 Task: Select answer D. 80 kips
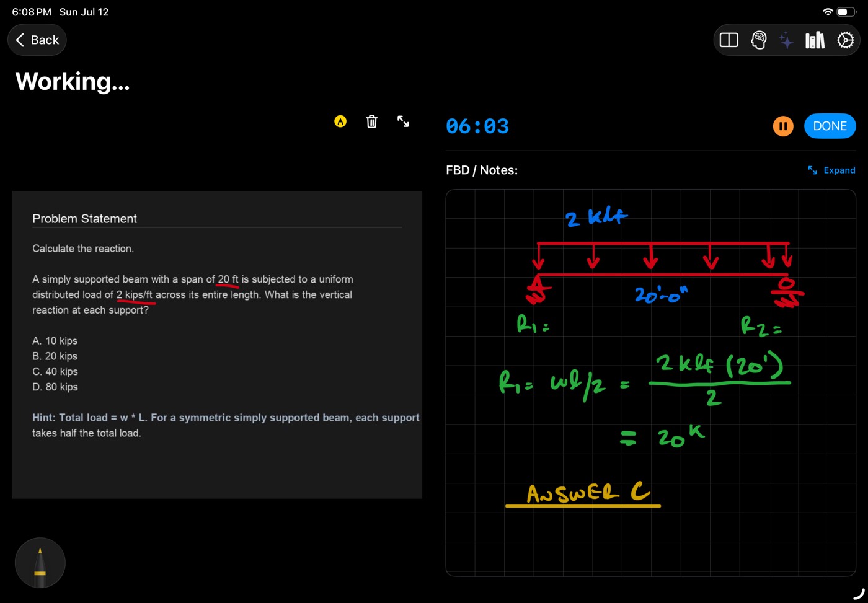pyautogui.click(x=55, y=387)
